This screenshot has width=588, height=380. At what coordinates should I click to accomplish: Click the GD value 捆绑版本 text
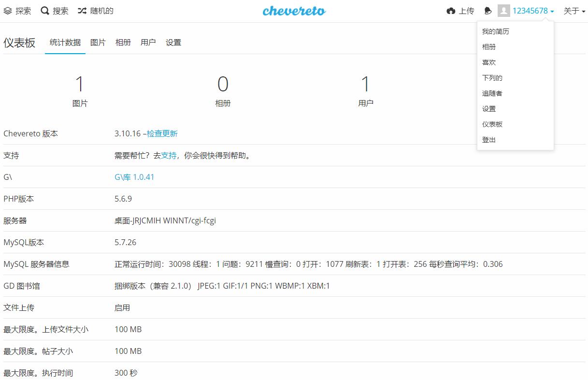tap(222, 286)
